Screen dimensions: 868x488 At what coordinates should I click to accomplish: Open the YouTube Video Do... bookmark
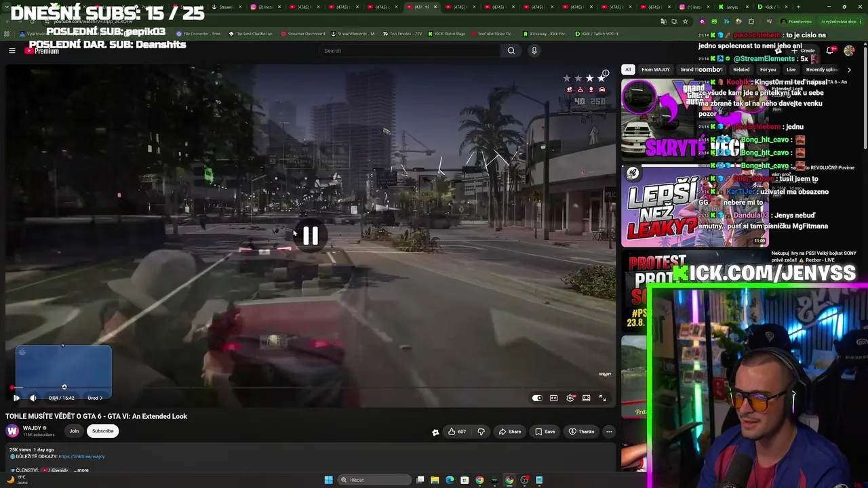[x=492, y=34]
